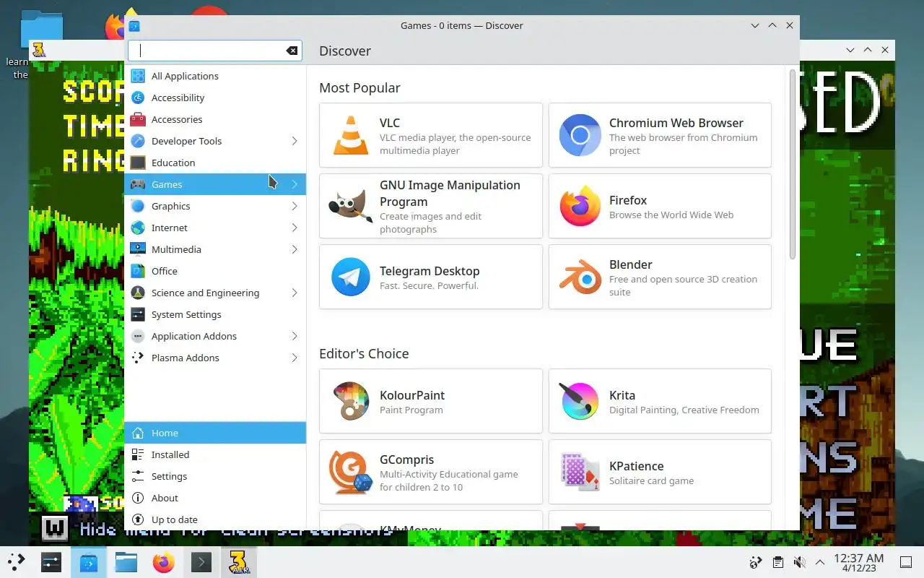This screenshot has width=924, height=578.
Task: Clear the search field with backspace icon
Action: [x=292, y=51]
